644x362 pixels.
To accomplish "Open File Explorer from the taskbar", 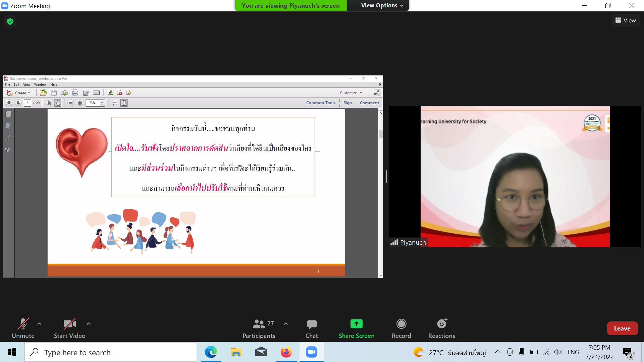I will tap(236, 352).
